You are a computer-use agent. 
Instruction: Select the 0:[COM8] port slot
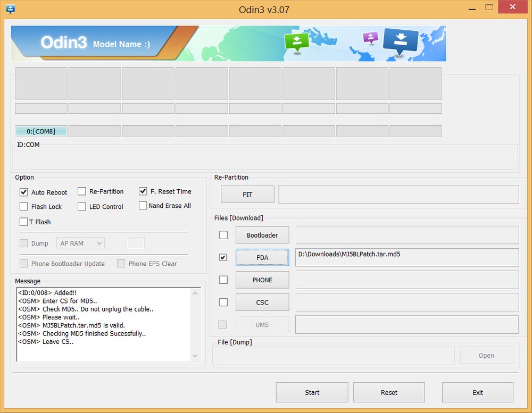coord(41,131)
